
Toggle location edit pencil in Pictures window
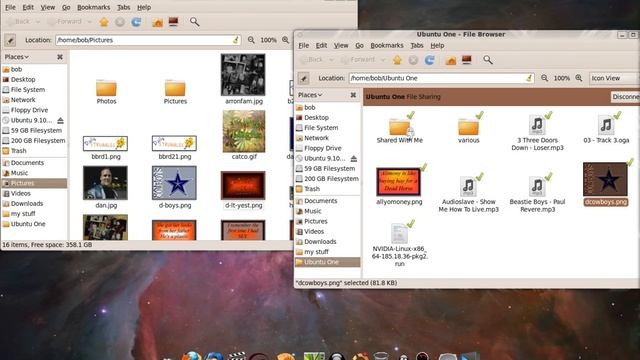click(x=10, y=40)
